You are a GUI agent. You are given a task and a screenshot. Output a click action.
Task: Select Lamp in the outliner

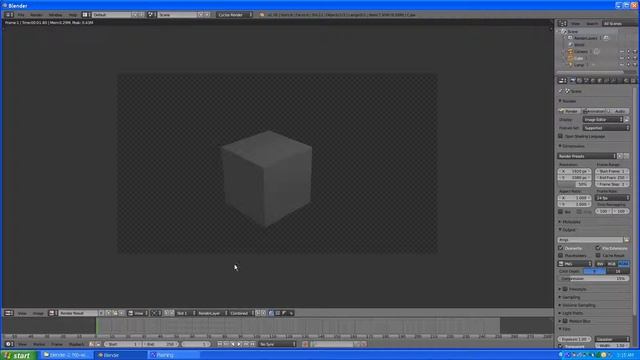coord(579,64)
